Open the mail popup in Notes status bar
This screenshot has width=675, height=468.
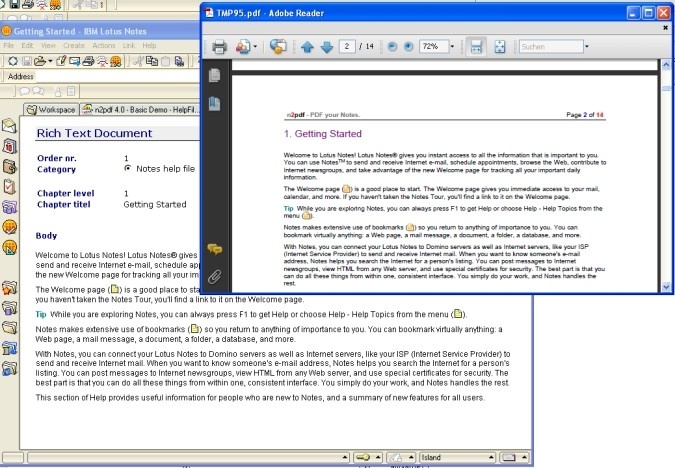514,457
